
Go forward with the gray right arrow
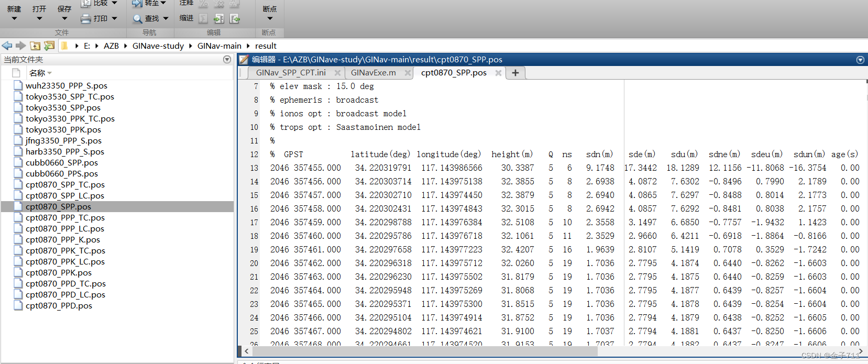(x=21, y=46)
